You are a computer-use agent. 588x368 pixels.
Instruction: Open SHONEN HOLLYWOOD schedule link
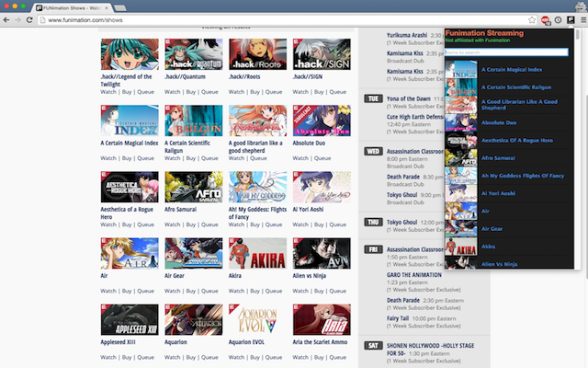point(430,350)
